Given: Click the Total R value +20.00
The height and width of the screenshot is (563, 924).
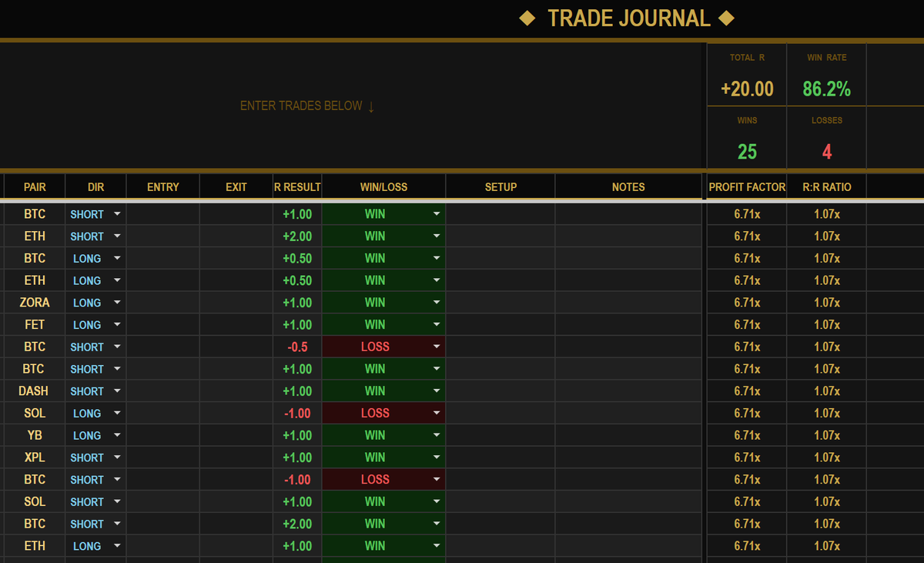Looking at the screenshot, I should pos(747,89).
